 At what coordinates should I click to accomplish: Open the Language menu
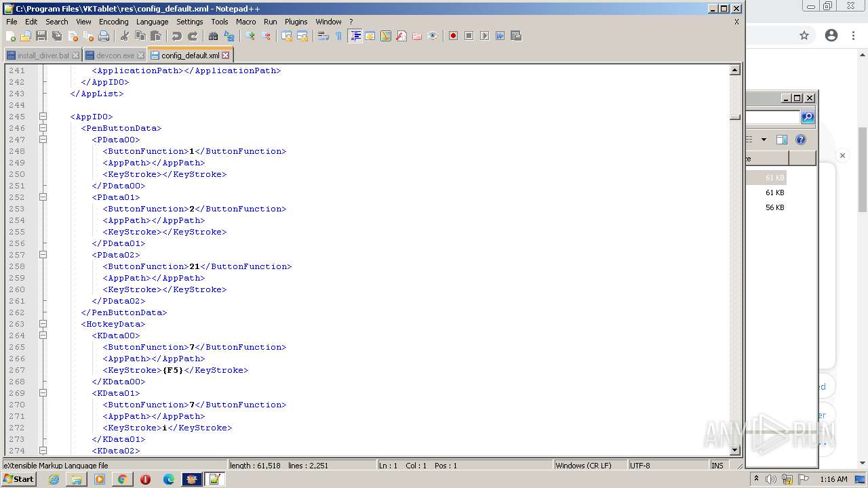point(152,22)
